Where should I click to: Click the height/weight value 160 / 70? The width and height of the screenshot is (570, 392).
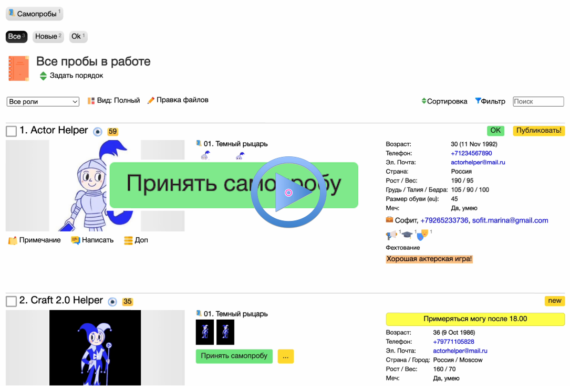(444, 369)
